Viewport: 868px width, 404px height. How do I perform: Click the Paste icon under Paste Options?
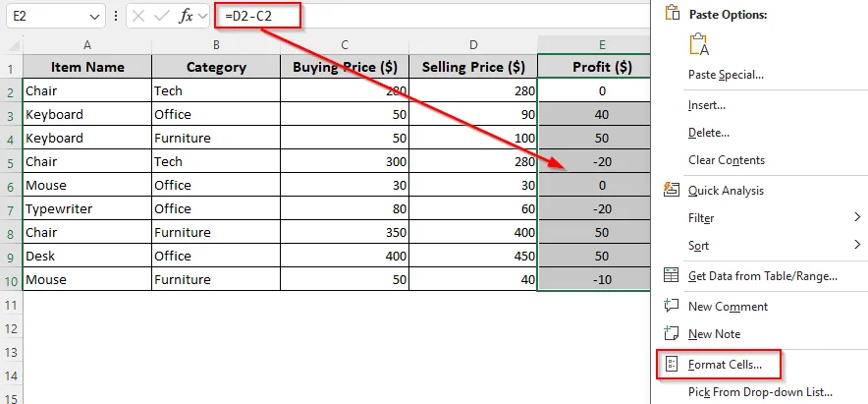699,44
